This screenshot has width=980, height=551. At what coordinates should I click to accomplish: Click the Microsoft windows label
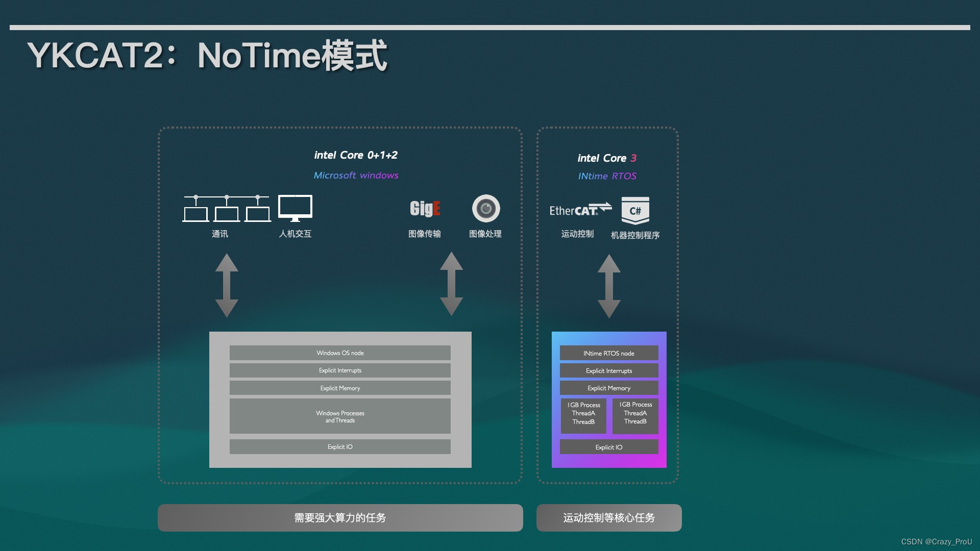(356, 175)
